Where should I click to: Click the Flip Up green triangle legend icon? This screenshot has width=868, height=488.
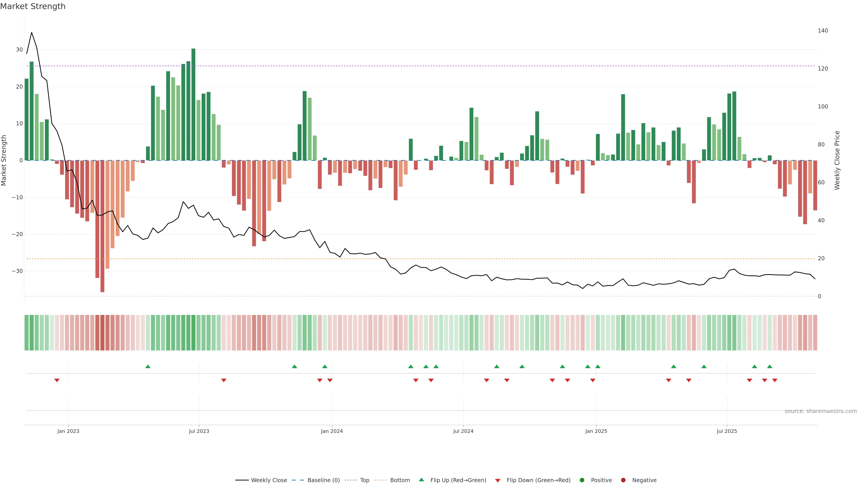tap(421, 480)
